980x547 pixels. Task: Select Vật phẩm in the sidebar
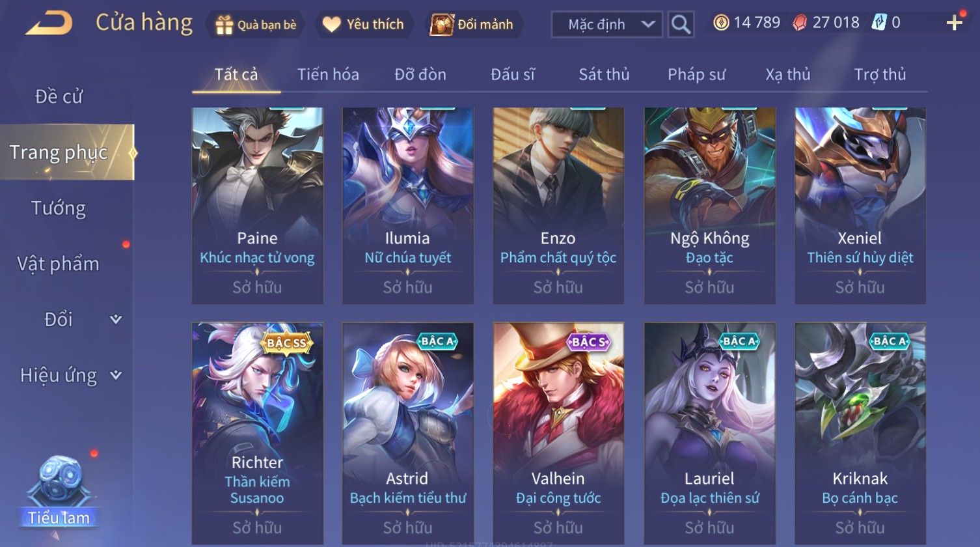tap(59, 264)
